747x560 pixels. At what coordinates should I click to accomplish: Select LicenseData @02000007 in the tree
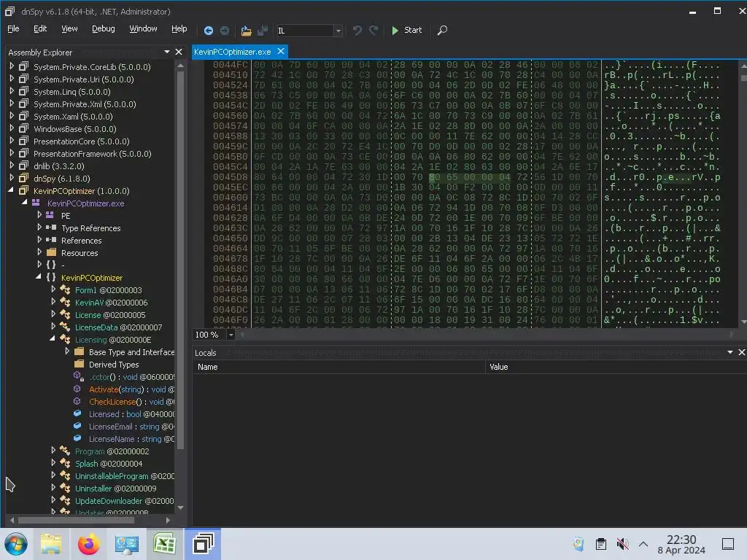click(x=119, y=327)
